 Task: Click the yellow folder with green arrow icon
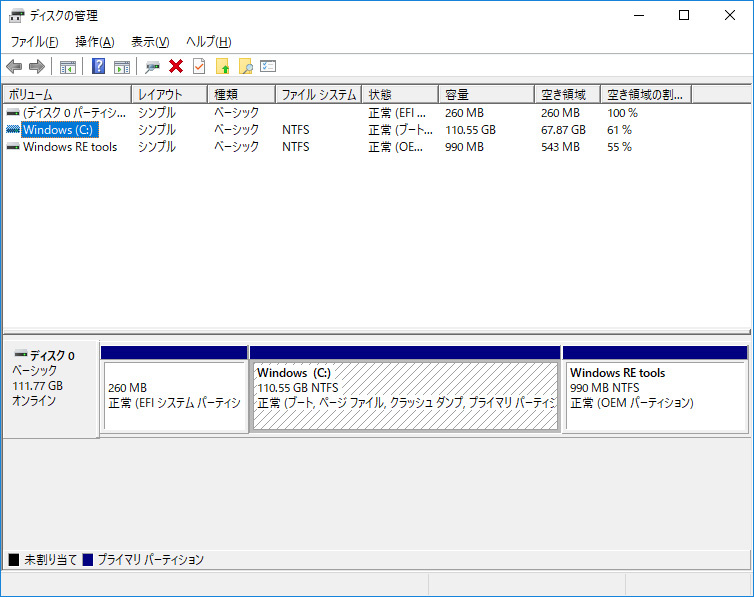tap(222, 66)
